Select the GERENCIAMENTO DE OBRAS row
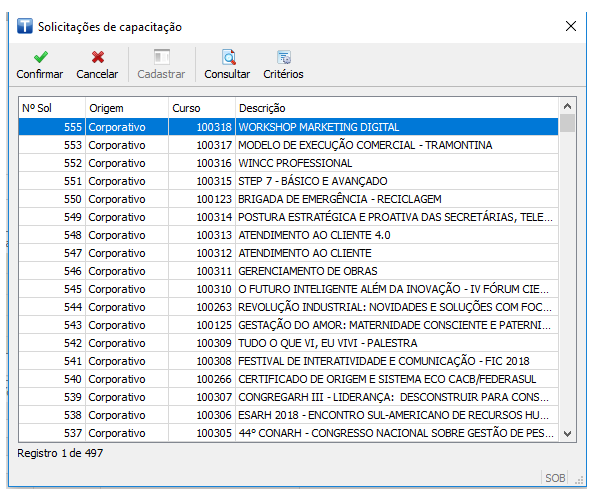This screenshot has width=595, height=494. tap(288, 271)
